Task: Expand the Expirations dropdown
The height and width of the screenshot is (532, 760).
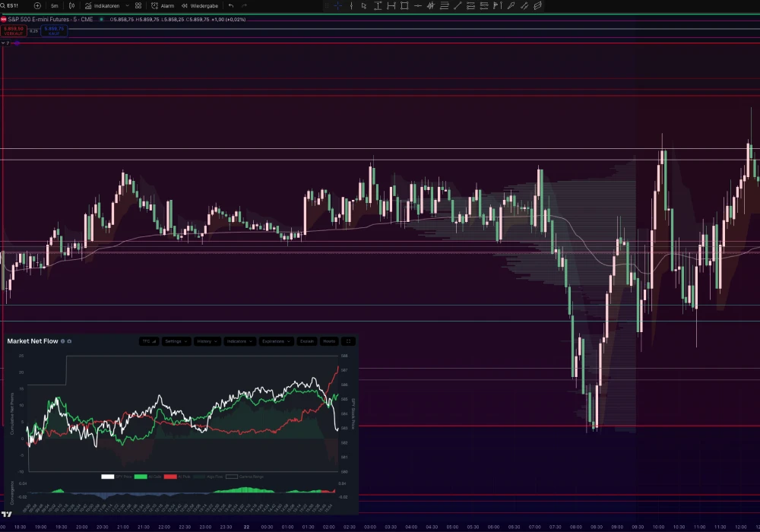Action: click(x=276, y=341)
